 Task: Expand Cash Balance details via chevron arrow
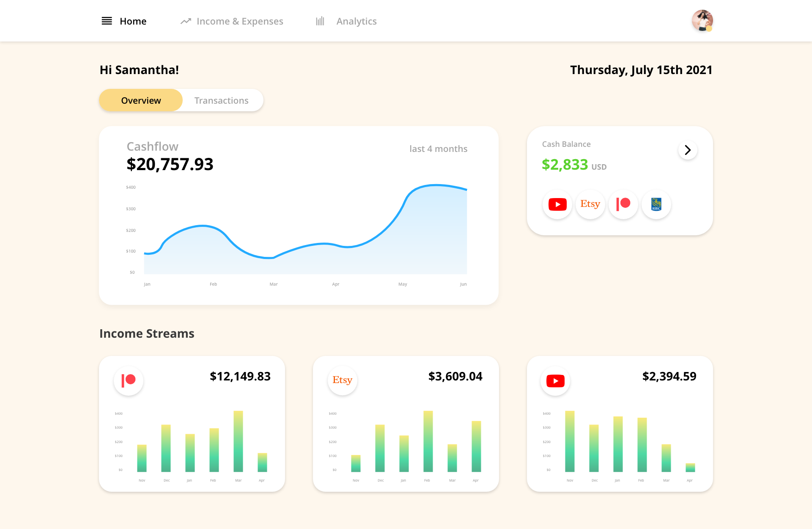click(688, 150)
